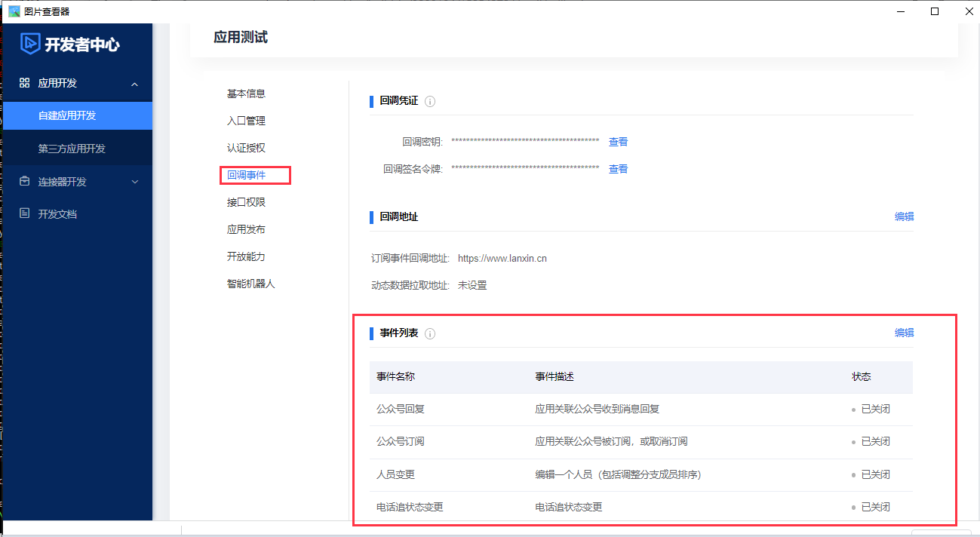980x537 pixels.
Task: Click the info icon next to 回调凭证
Action: (x=430, y=101)
